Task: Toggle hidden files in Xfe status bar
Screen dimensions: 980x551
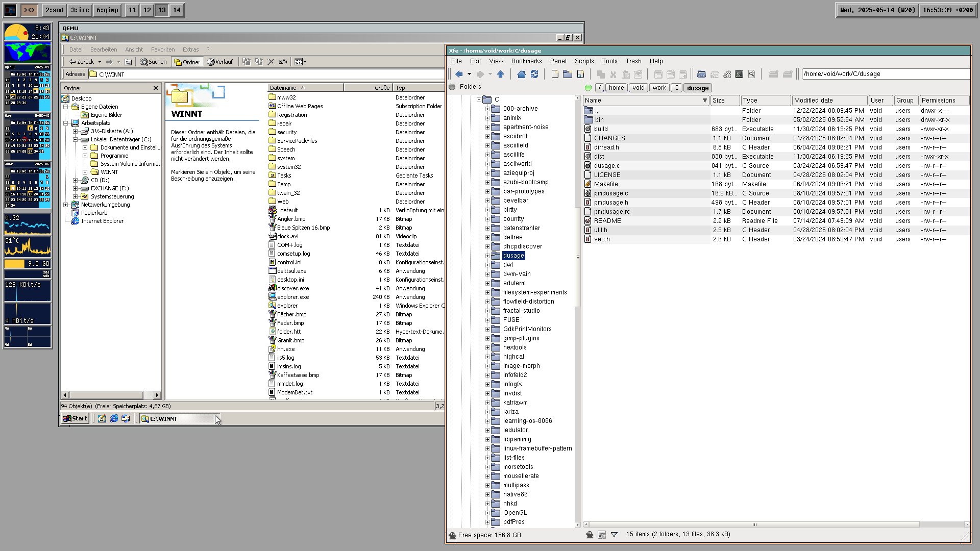Action: [x=590, y=535]
